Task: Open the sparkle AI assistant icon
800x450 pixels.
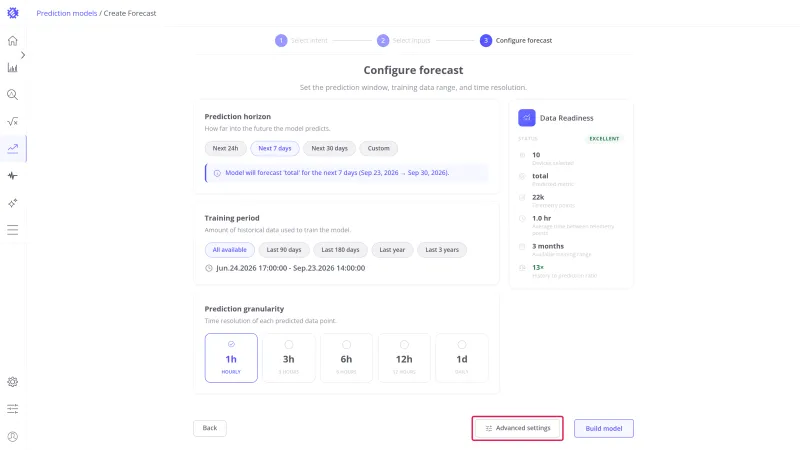Action: 13,203
